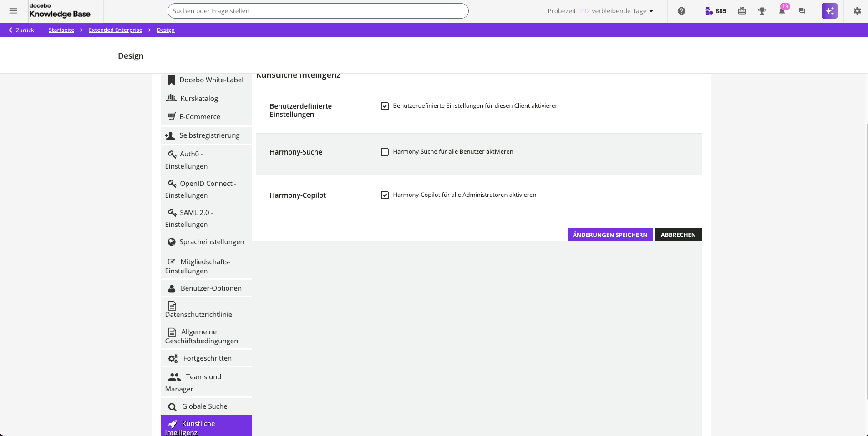Image resolution: width=868 pixels, height=436 pixels.
Task: Open the notifications bell icon
Action: pyautogui.click(x=782, y=11)
